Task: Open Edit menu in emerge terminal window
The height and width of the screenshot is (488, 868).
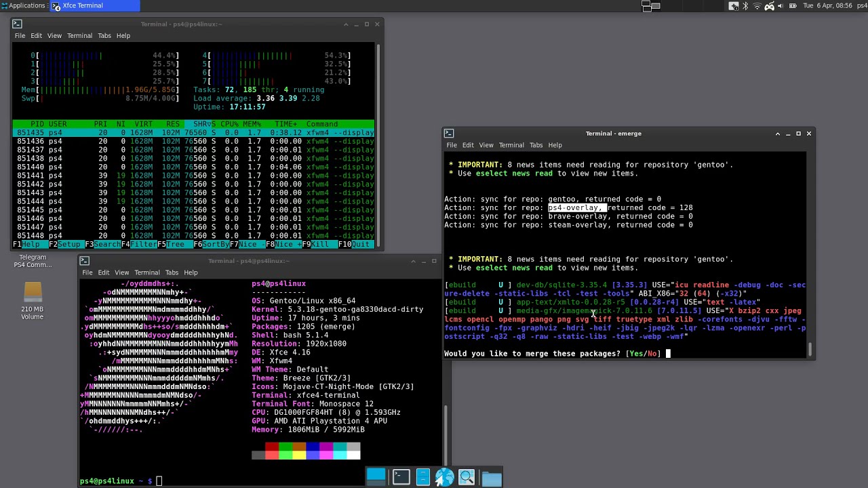Action: pos(468,145)
